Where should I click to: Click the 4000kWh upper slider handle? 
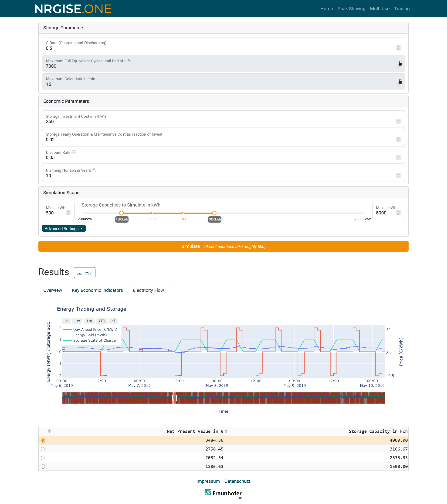pos(214,213)
